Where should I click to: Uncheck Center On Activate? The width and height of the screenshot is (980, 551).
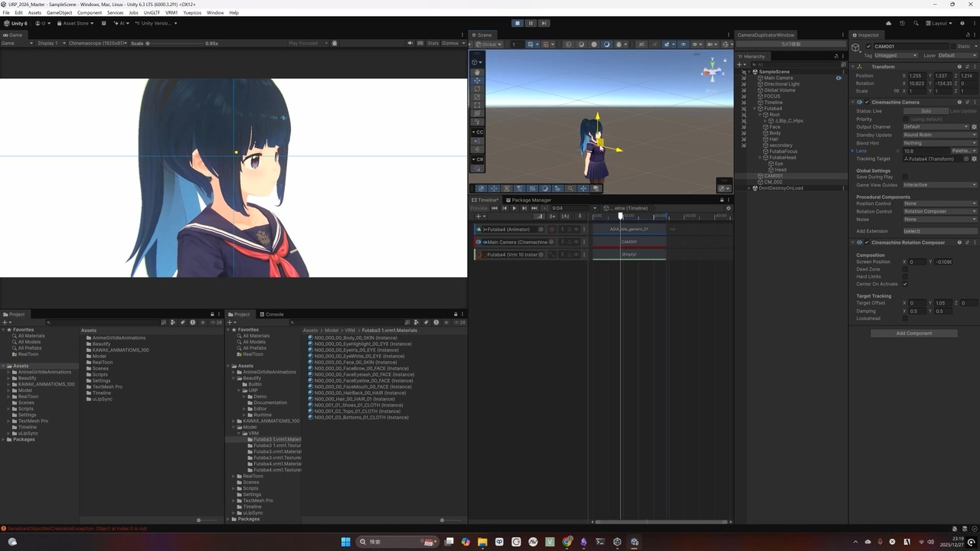click(x=905, y=284)
